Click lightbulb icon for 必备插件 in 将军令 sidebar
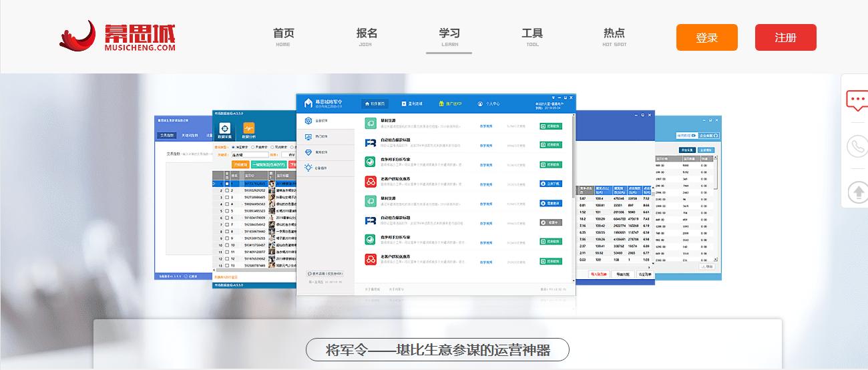 (x=308, y=168)
